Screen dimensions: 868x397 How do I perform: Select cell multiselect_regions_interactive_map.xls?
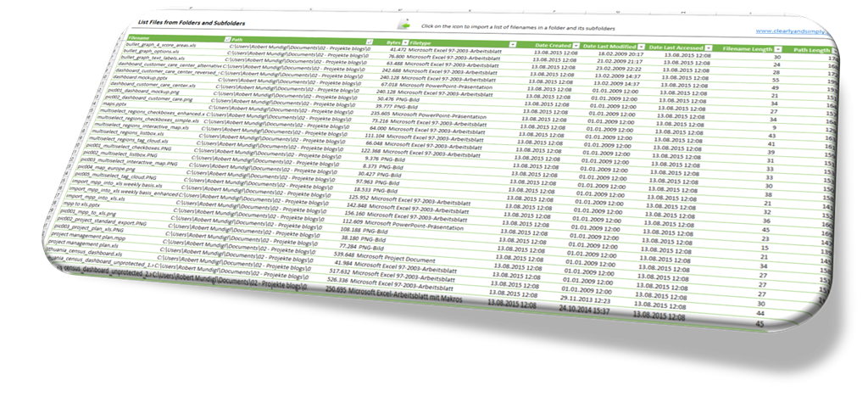pyautogui.click(x=142, y=126)
